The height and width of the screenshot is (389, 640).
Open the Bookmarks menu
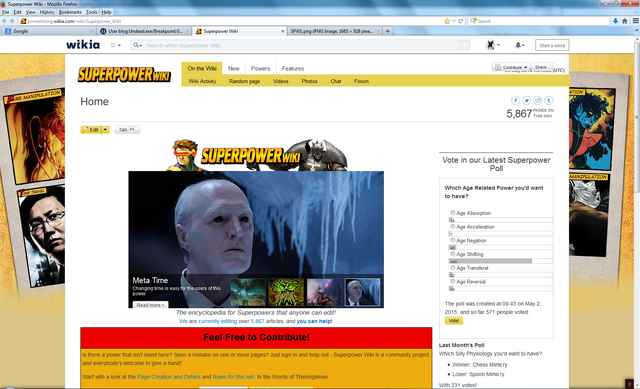[70, 12]
